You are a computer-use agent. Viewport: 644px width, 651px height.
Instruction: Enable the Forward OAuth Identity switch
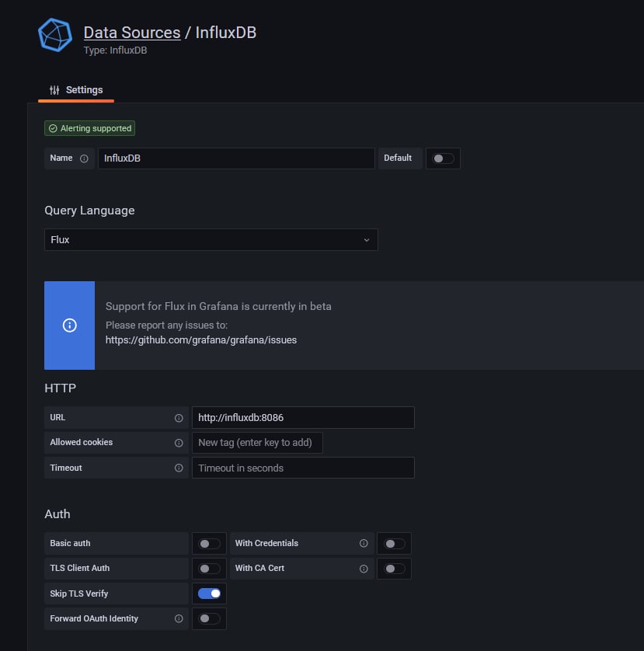coord(209,618)
